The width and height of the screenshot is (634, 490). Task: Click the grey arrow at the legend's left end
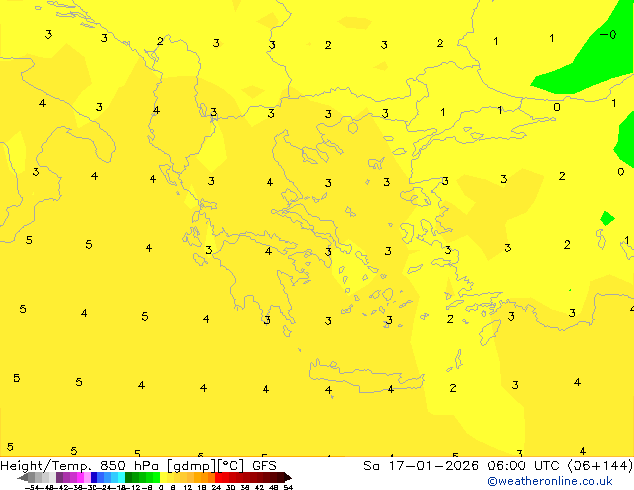[23, 477]
